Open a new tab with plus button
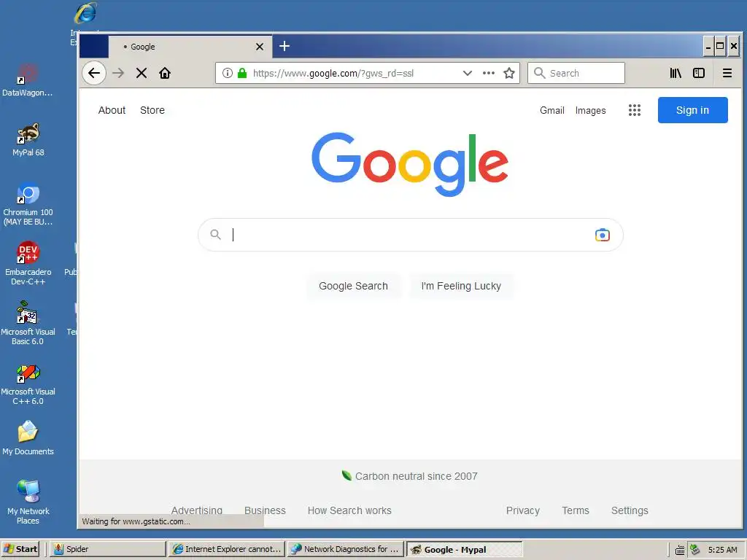747x560 pixels. pos(285,46)
